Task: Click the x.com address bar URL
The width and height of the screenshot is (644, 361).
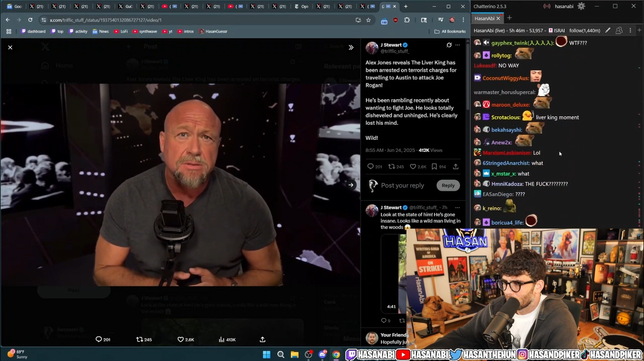Action: point(106,20)
